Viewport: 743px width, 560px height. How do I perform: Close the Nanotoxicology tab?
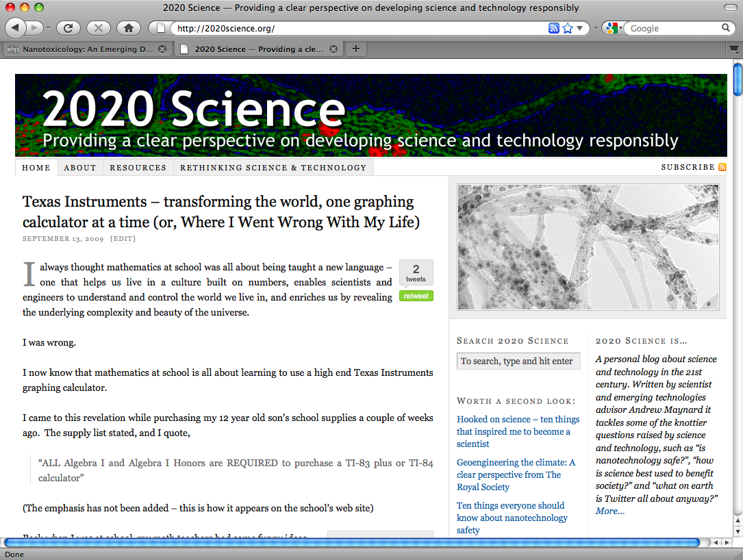pyautogui.click(x=162, y=49)
